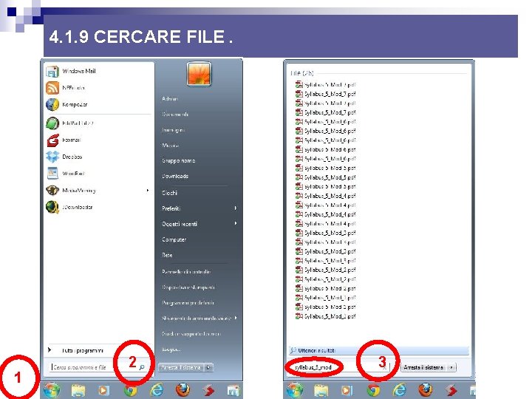Open Kompozer from the Start menu
Viewport: 532px width, 399px height.
click(x=66, y=104)
